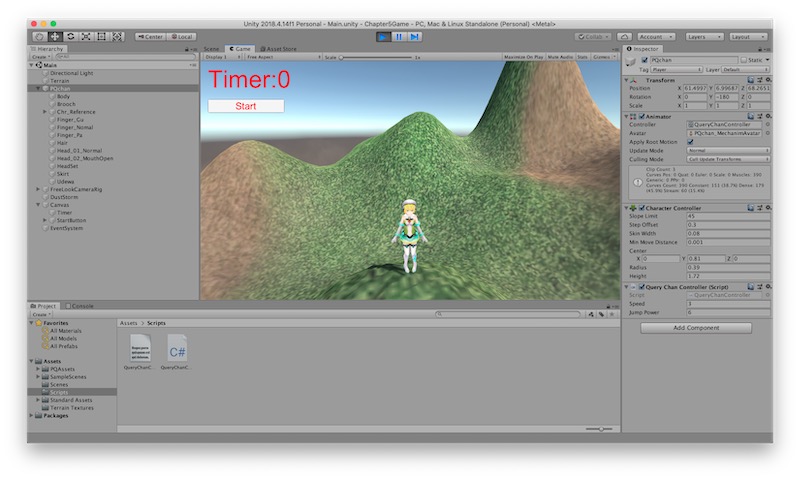800x479 pixels.
Task: Select the Rotate tool in the toolbar
Action: tap(70, 37)
